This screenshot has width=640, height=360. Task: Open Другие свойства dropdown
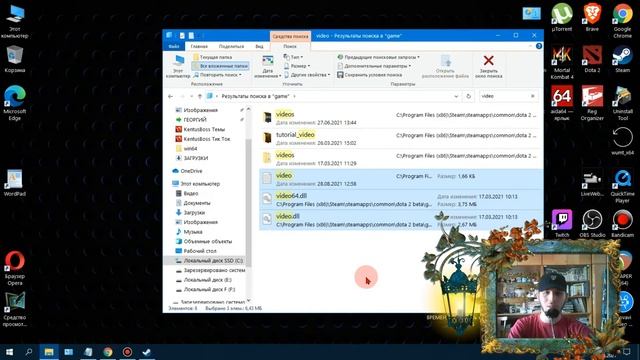307,75
